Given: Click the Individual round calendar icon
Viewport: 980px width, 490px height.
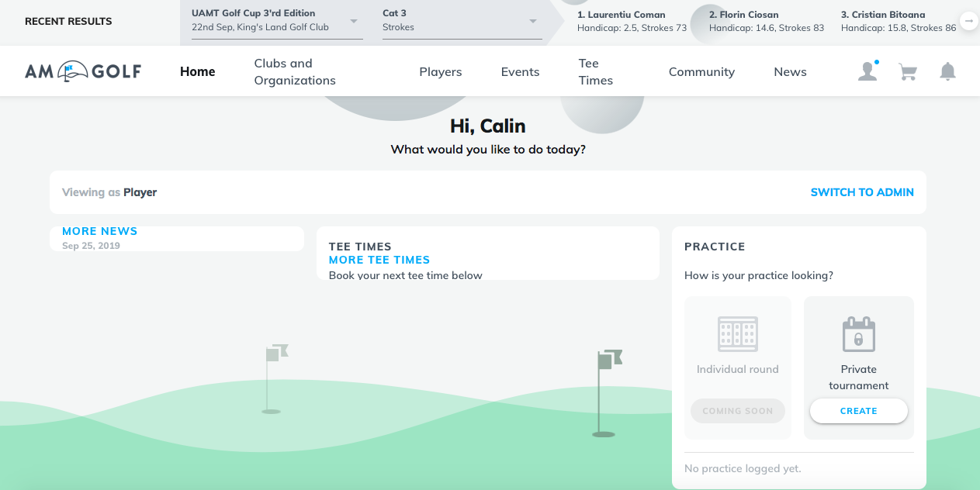Looking at the screenshot, I should pos(738,334).
